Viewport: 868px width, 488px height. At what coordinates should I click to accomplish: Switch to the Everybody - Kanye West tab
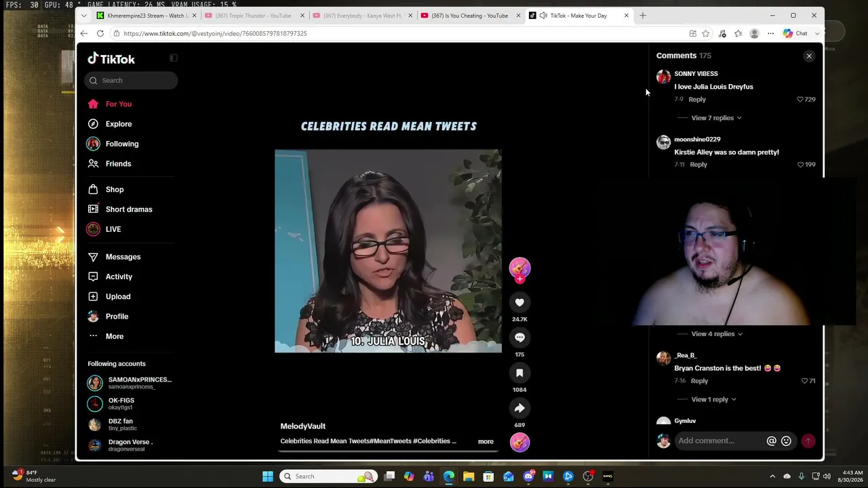361,16
